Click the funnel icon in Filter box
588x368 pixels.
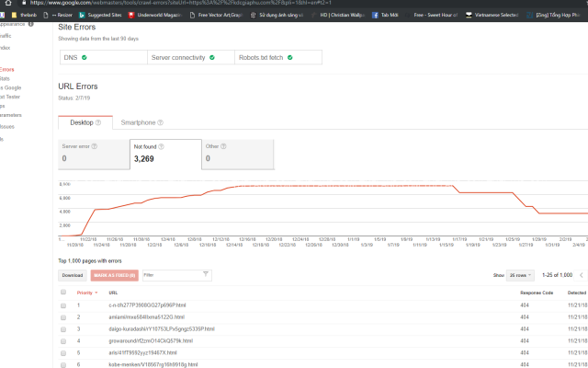[x=206, y=274]
